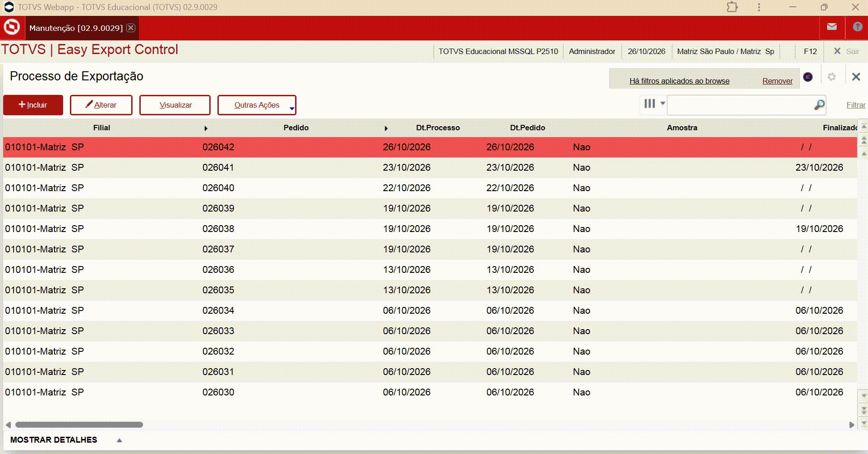Open the help question mark icon
The height and width of the screenshot is (454, 868).
coord(857,27)
